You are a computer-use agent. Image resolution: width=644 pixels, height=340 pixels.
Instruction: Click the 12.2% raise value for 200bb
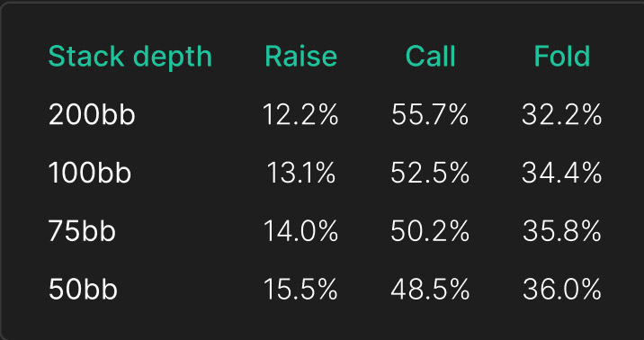pyautogui.click(x=300, y=114)
